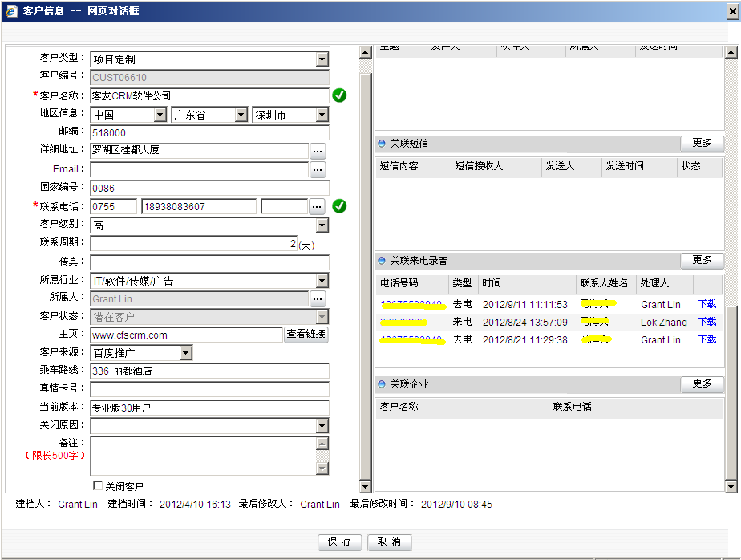
Task: Download the 2012/9/11 call recording
Action: point(707,304)
